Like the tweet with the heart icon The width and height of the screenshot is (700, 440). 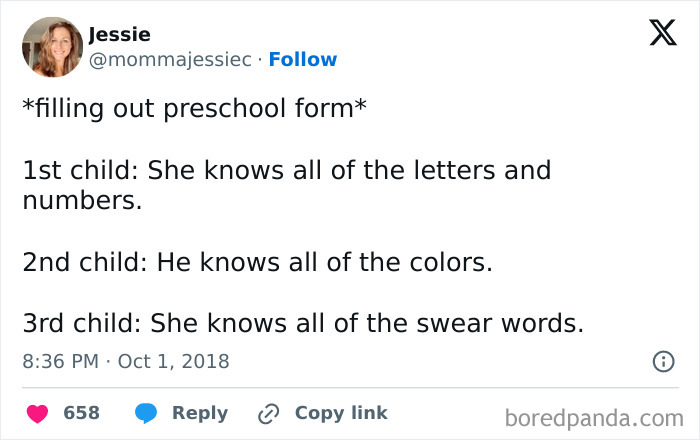38,413
